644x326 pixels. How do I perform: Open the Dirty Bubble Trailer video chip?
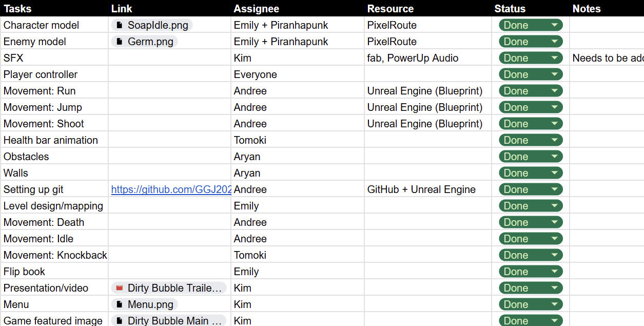[x=174, y=288]
